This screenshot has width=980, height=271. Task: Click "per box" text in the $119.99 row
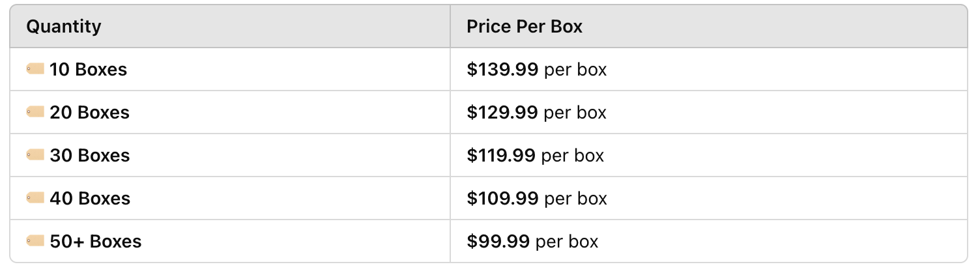pyautogui.click(x=573, y=156)
